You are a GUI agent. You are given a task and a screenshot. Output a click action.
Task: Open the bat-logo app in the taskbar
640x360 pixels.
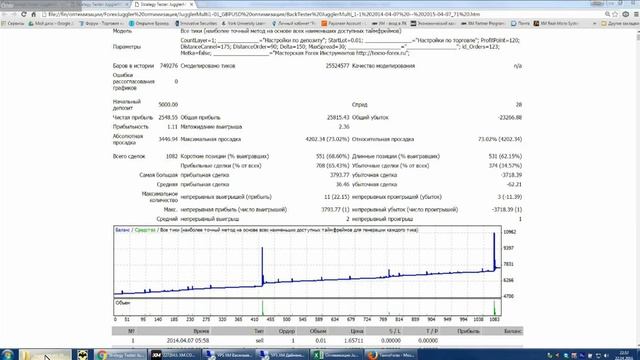point(83,354)
